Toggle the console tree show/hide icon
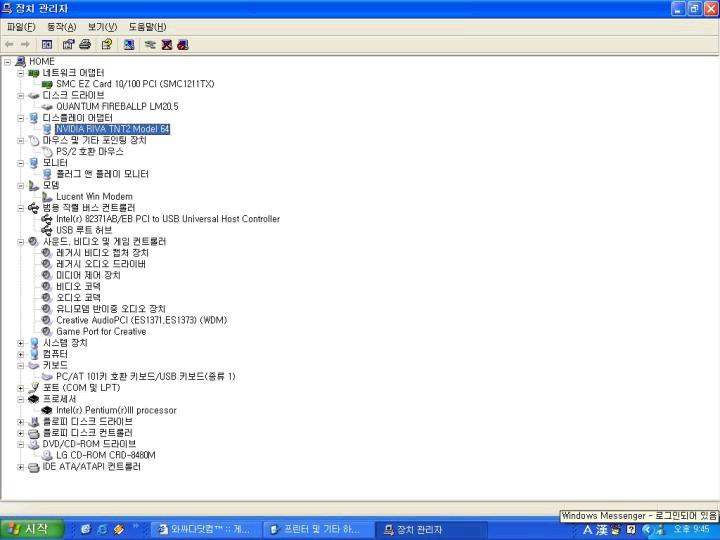The image size is (720, 540). pyautogui.click(x=47, y=45)
